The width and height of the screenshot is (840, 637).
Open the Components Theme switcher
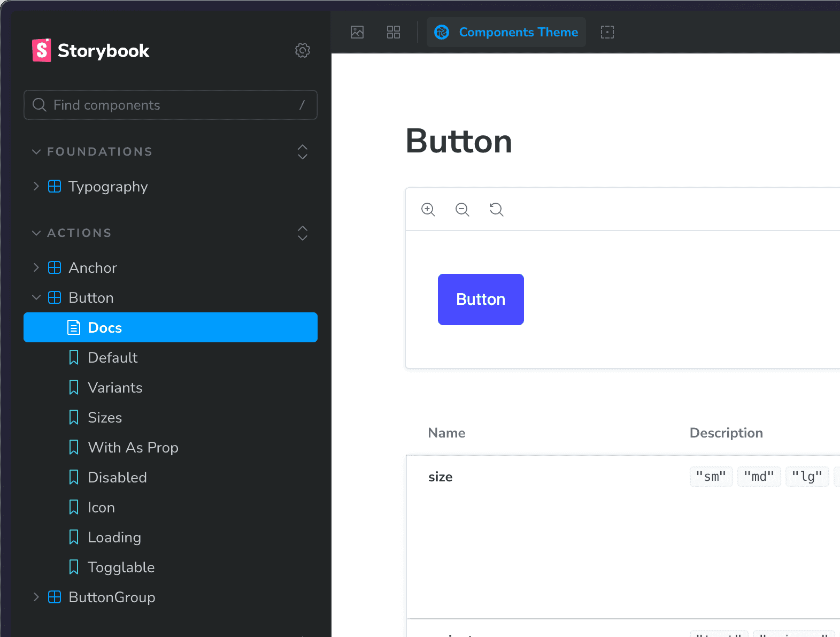tap(506, 32)
